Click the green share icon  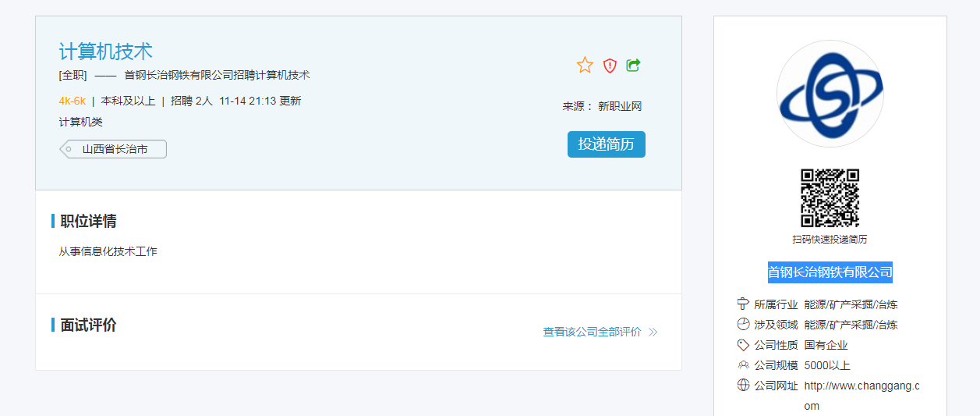[633, 66]
